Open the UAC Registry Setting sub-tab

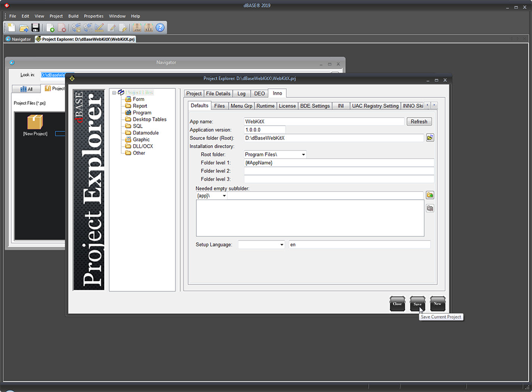(375, 106)
